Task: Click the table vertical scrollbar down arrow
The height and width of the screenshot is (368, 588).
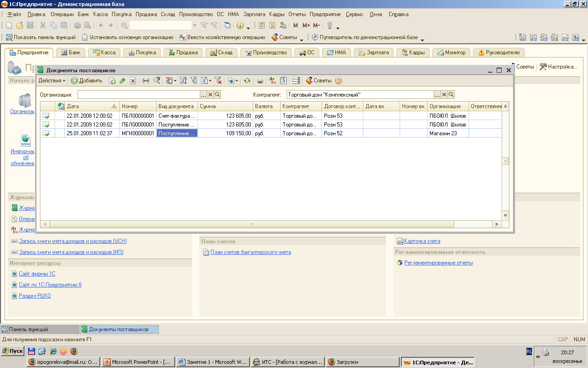Action: [x=505, y=215]
